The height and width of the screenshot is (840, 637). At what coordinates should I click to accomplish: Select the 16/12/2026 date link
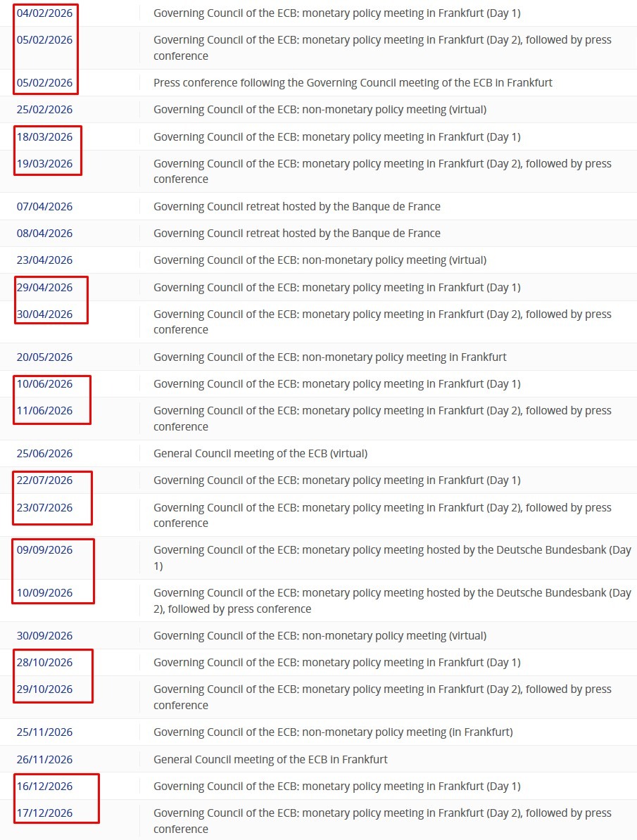pyautogui.click(x=44, y=786)
